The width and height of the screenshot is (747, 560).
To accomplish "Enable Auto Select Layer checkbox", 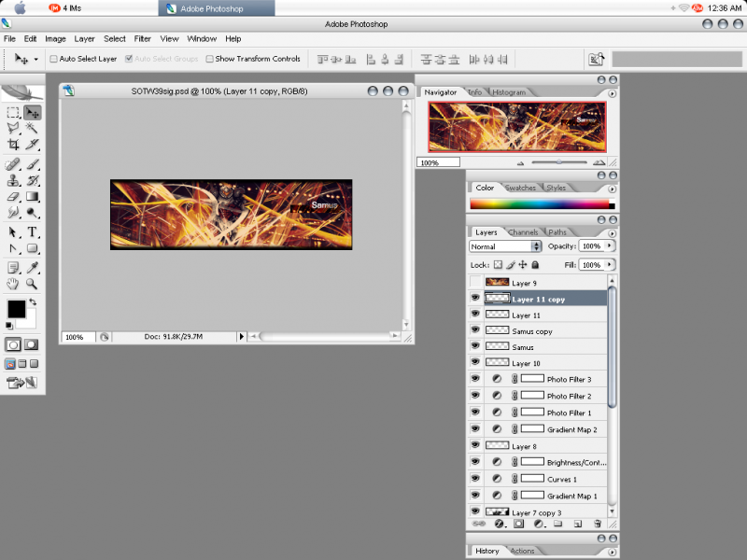I will 54,59.
